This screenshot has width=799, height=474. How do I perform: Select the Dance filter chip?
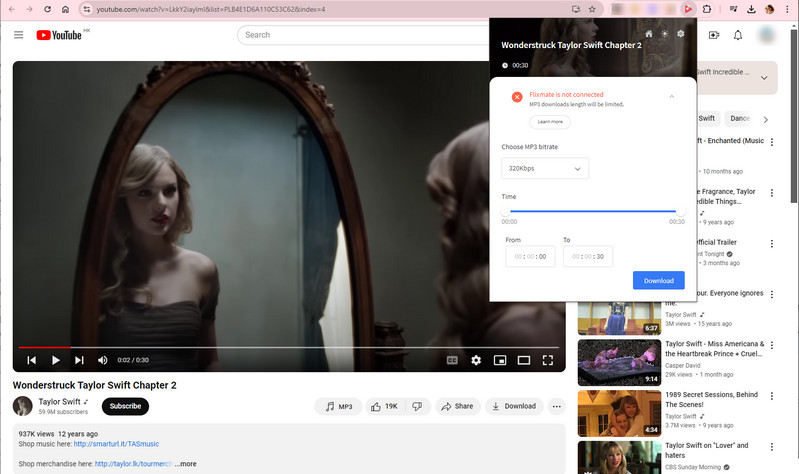740,118
